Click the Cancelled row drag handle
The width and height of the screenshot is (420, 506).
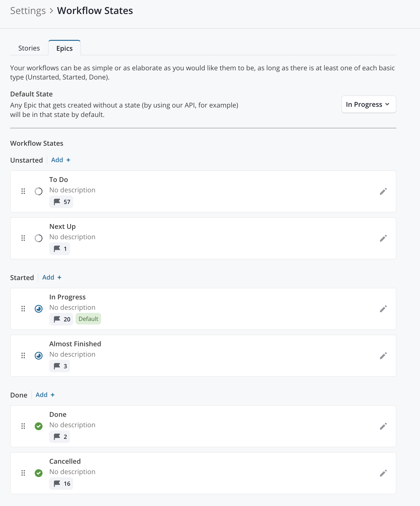click(23, 473)
